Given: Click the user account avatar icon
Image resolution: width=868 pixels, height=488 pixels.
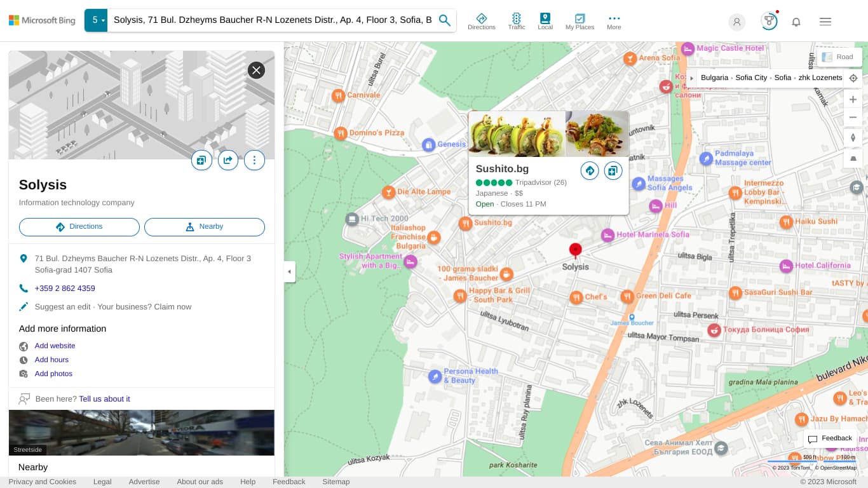Looking at the screenshot, I should (737, 22).
